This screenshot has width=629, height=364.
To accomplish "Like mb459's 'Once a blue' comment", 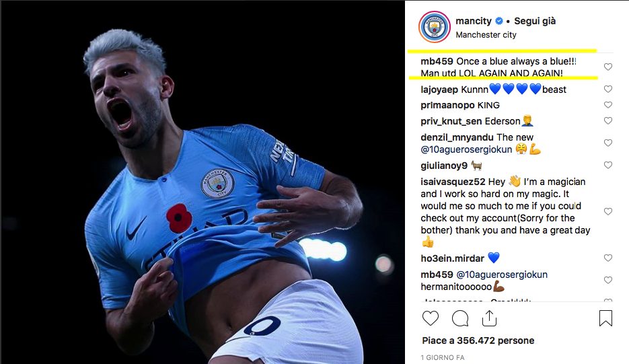I will click(608, 67).
